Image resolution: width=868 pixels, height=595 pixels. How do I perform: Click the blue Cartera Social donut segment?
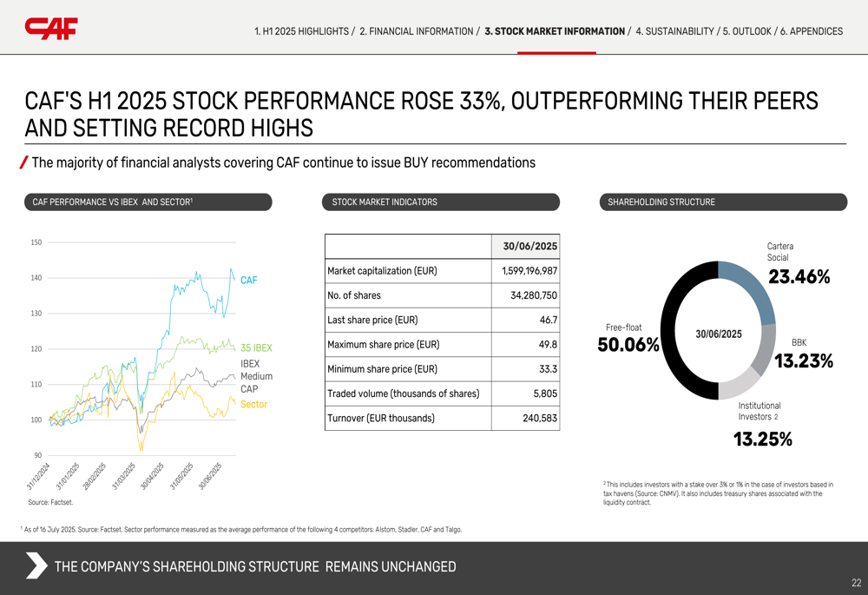coord(753,288)
